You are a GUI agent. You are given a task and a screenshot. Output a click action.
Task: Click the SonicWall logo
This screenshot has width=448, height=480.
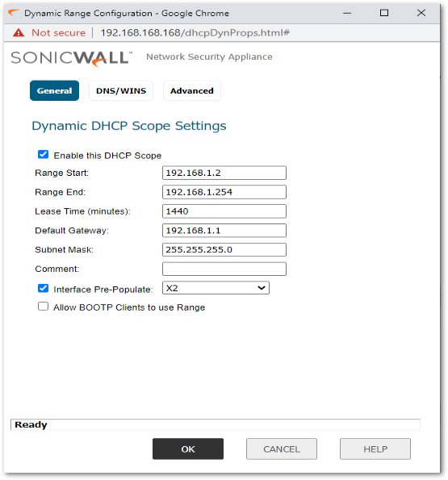[72, 58]
